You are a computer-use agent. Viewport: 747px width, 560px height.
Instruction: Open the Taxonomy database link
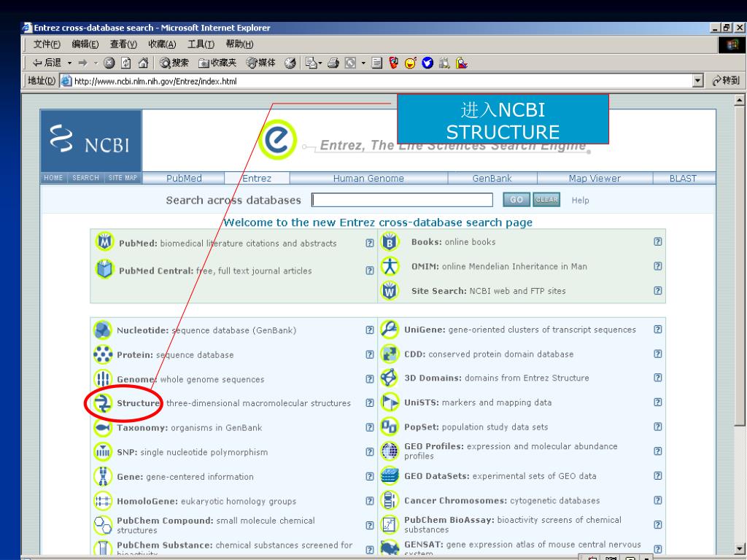[142, 427]
